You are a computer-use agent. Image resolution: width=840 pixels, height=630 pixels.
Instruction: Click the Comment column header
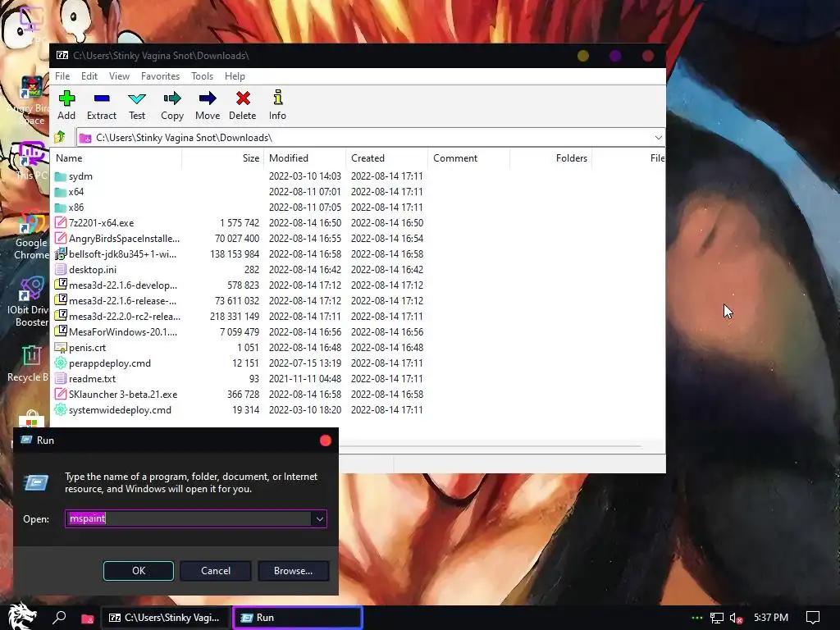(x=468, y=158)
